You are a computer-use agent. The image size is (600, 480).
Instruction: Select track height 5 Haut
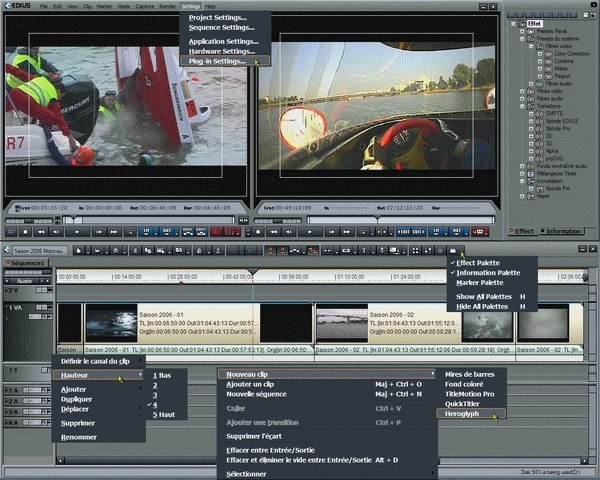point(164,415)
